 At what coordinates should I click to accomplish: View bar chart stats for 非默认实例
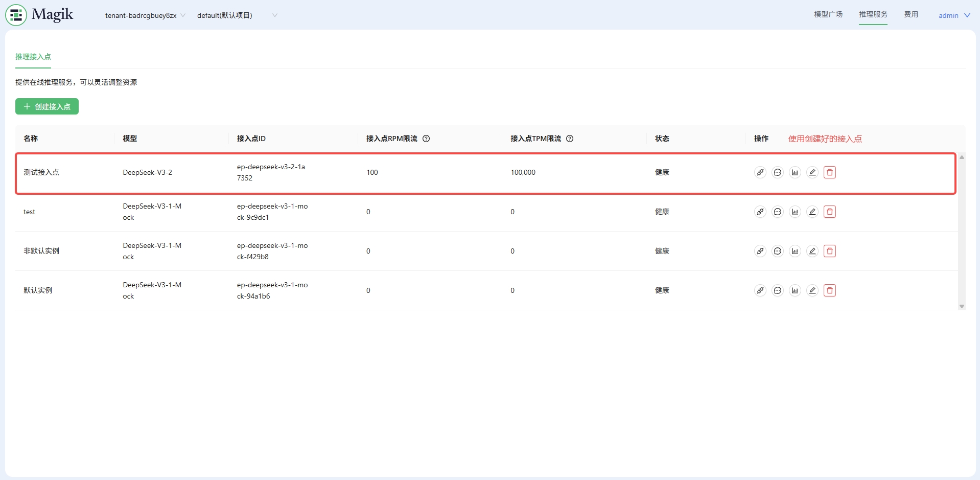click(x=795, y=251)
